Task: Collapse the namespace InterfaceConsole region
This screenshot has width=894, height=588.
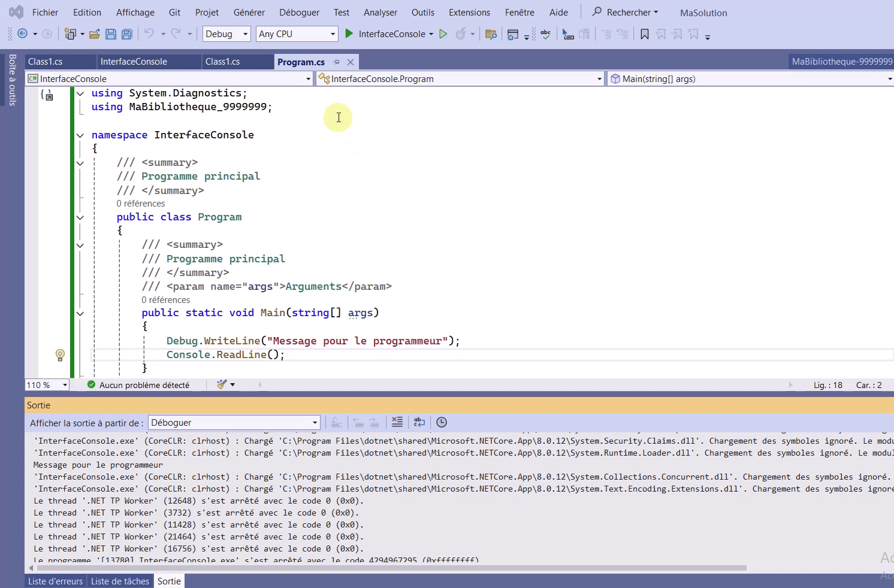Action: pyautogui.click(x=80, y=135)
